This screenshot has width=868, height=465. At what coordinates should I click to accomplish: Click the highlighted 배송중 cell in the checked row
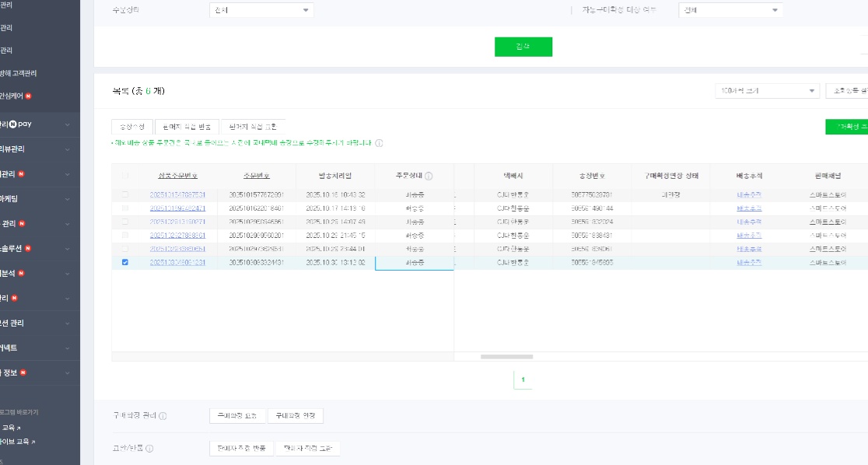[414, 263]
